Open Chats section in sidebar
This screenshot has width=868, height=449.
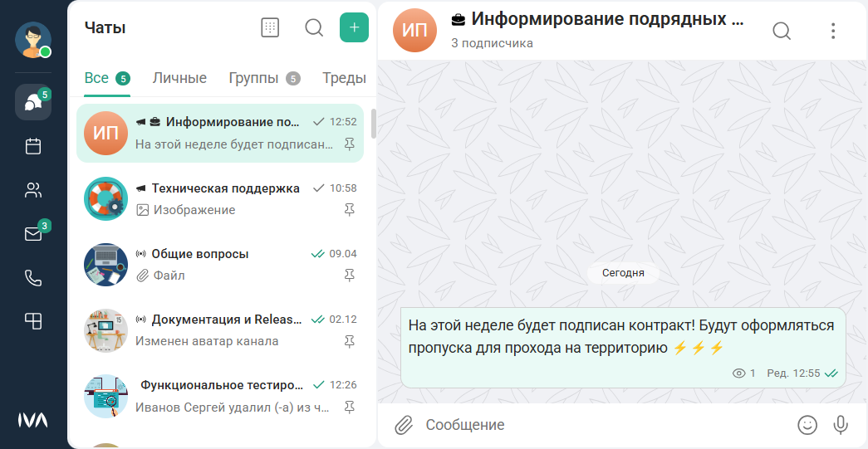click(x=33, y=102)
